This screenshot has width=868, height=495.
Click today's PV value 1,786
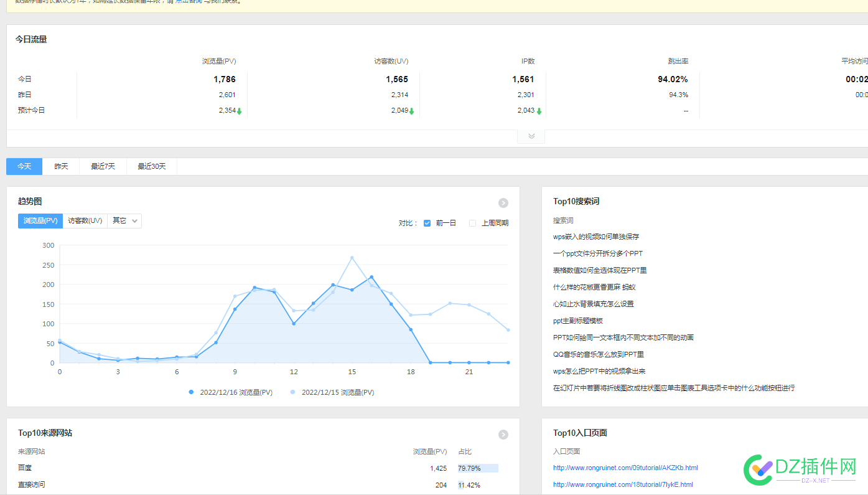[x=225, y=79]
